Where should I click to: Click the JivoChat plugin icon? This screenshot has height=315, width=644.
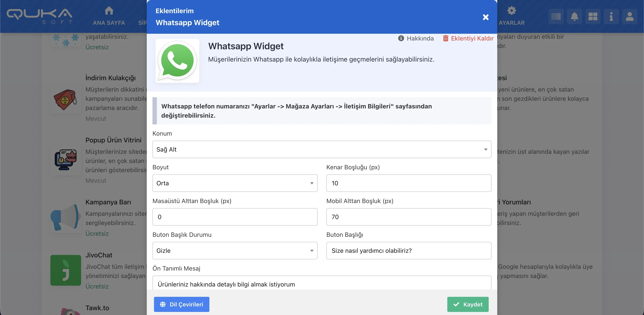[65, 270]
